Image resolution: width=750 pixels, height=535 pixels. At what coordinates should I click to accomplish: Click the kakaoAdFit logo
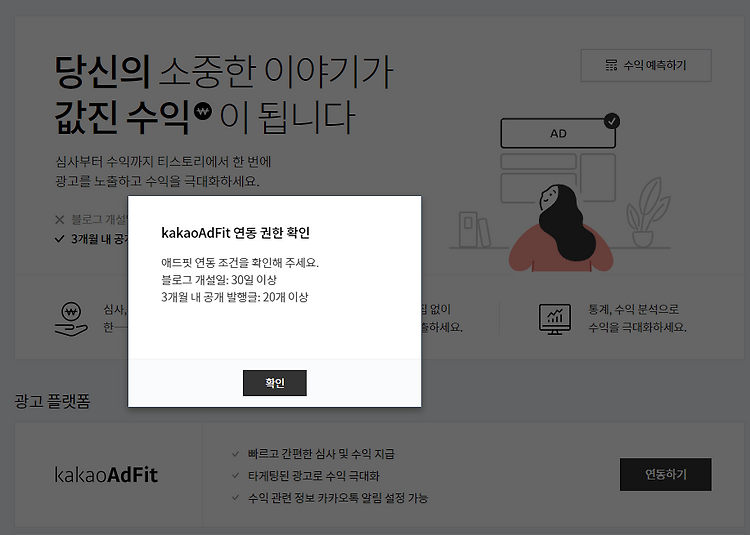tap(106, 475)
